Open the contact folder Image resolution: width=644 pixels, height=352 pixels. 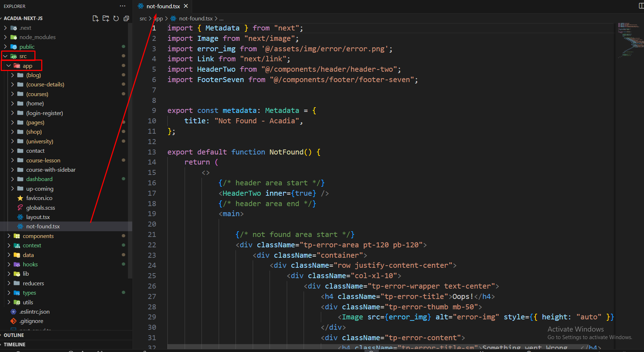(x=35, y=151)
